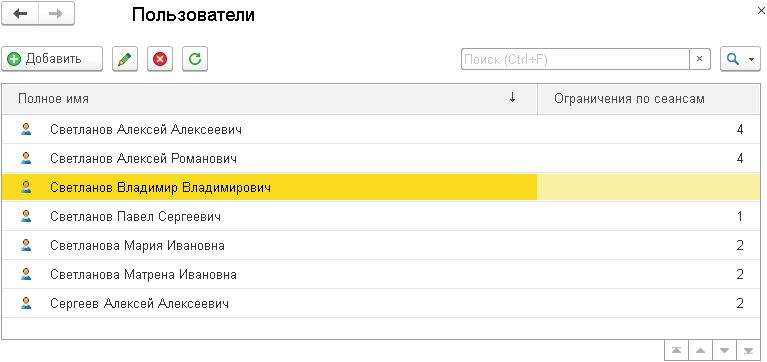This screenshot has width=767, height=362.
Task: Jump to the last list row
Action: (x=748, y=350)
